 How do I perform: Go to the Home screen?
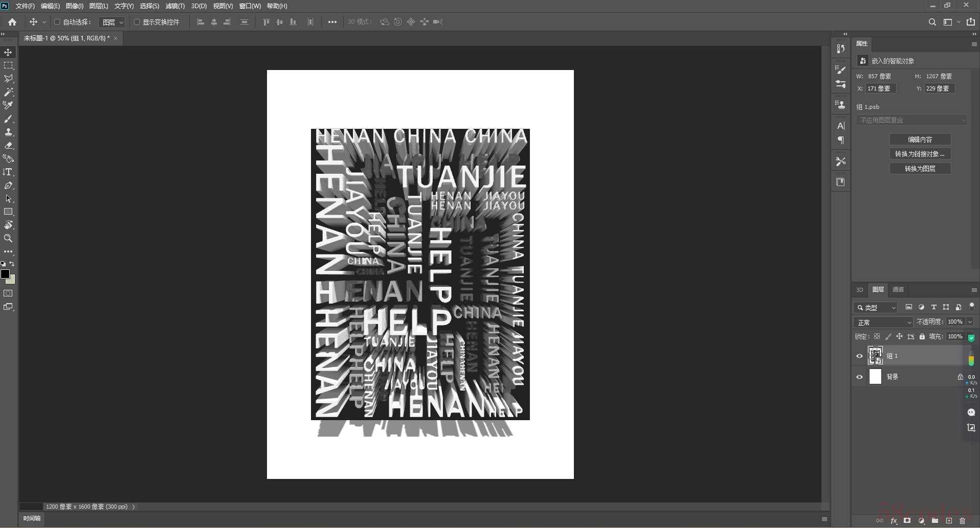12,22
